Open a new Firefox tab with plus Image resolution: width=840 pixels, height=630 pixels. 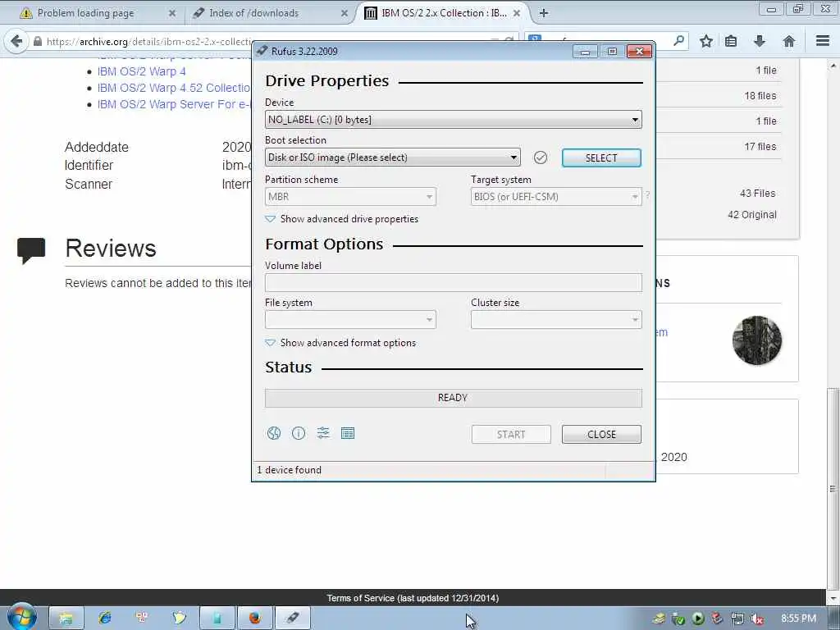point(544,13)
